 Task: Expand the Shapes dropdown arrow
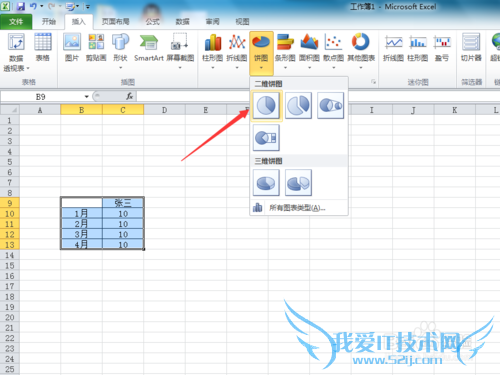click(x=120, y=68)
